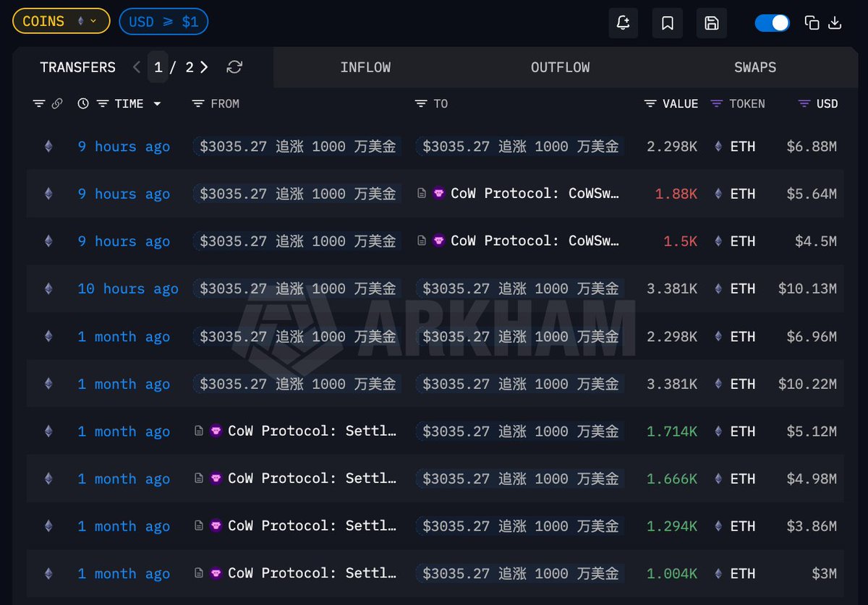The height and width of the screenshot is (605, 868).
Task: Click USD amount $10.22M
Action: click(x=807, y=384)
